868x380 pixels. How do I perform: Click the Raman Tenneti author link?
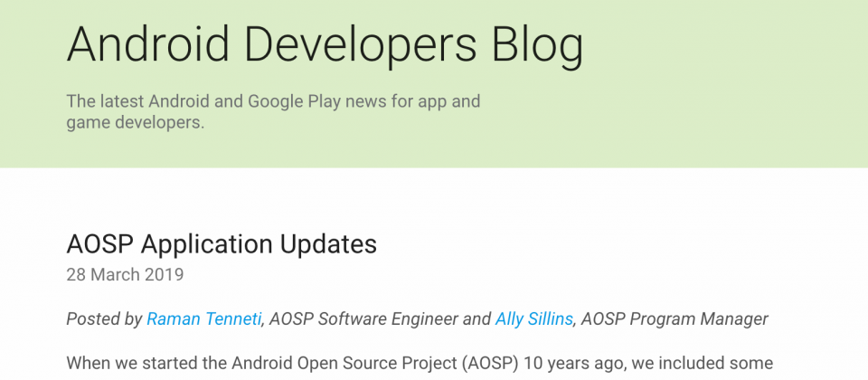203,319
